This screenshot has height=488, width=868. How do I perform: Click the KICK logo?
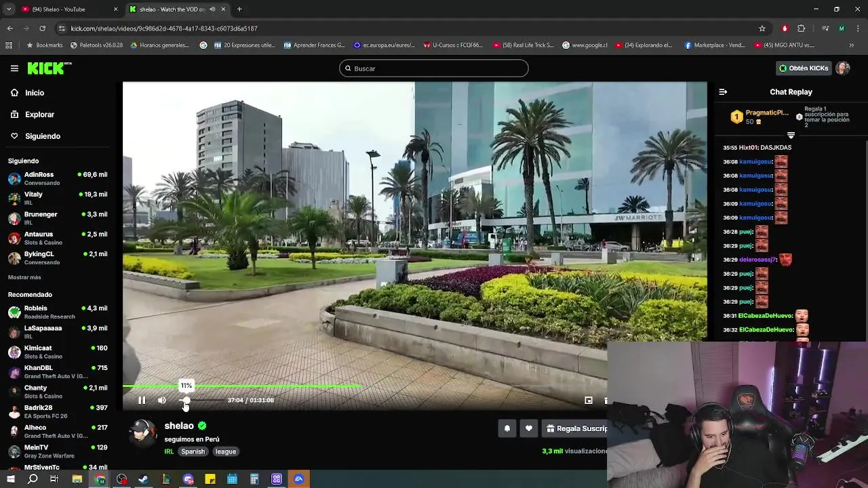(x=49, y=68)
